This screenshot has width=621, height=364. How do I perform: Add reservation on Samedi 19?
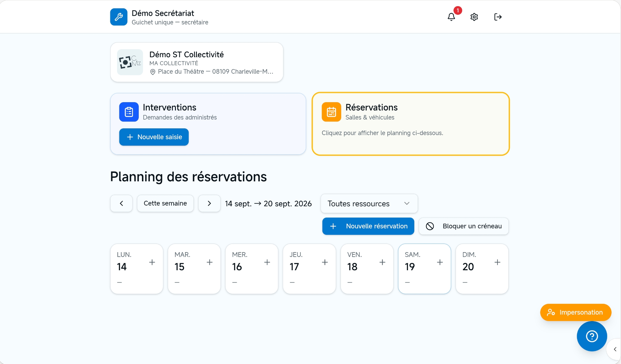(x=440, y=262)
